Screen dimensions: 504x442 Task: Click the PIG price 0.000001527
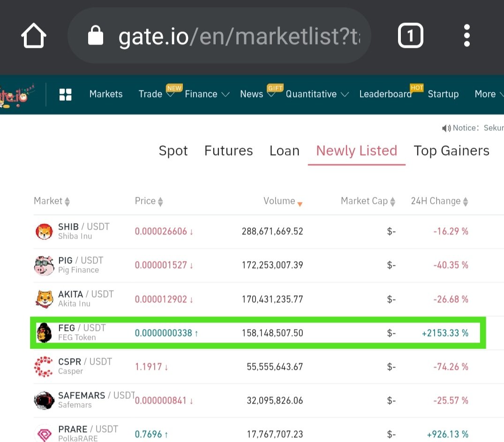(x=164, y=265)
